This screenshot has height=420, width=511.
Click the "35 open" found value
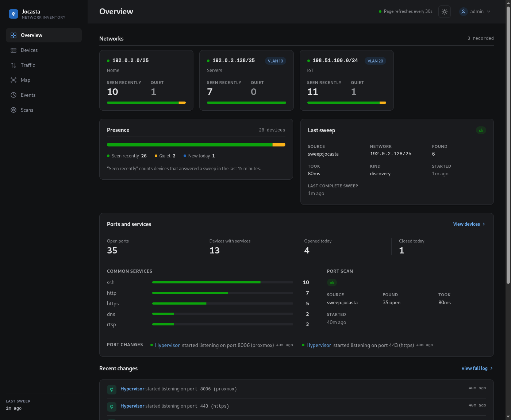coord(391,303)
